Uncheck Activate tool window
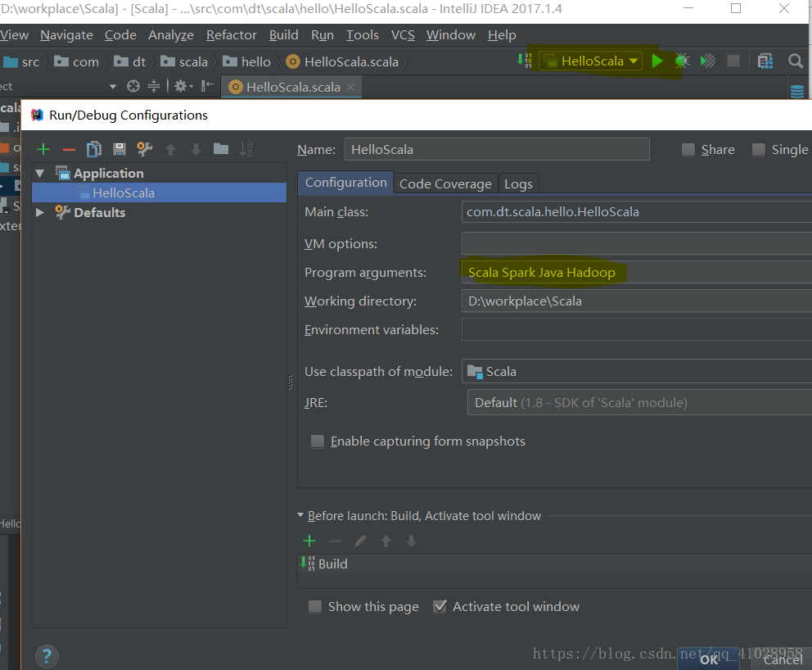The width and height of the screenshot is (812, 670). pyautogui.click(x=440, y=607)
